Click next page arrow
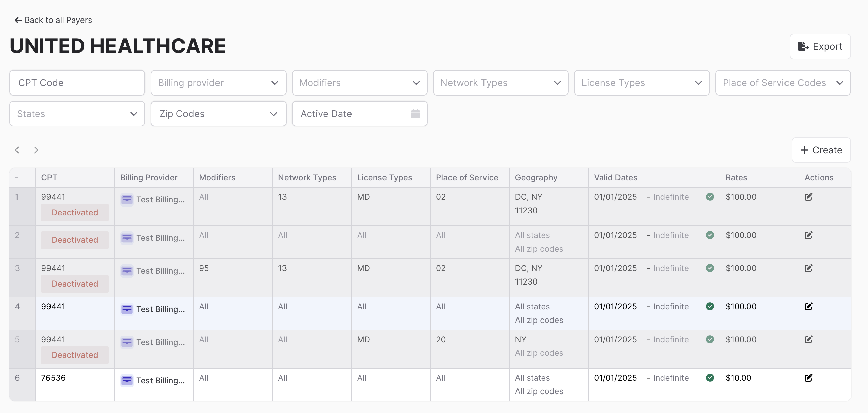868x413 pixels. click(36, 150)
